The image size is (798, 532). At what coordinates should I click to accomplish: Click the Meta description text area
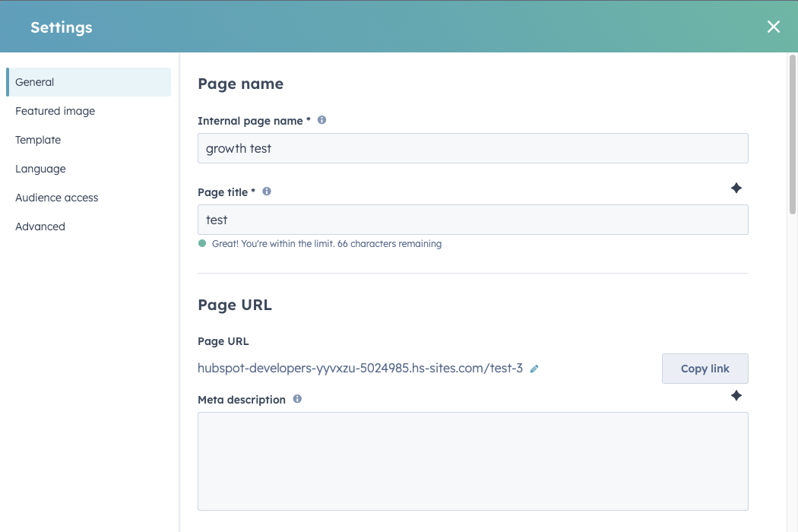(471, 460)
